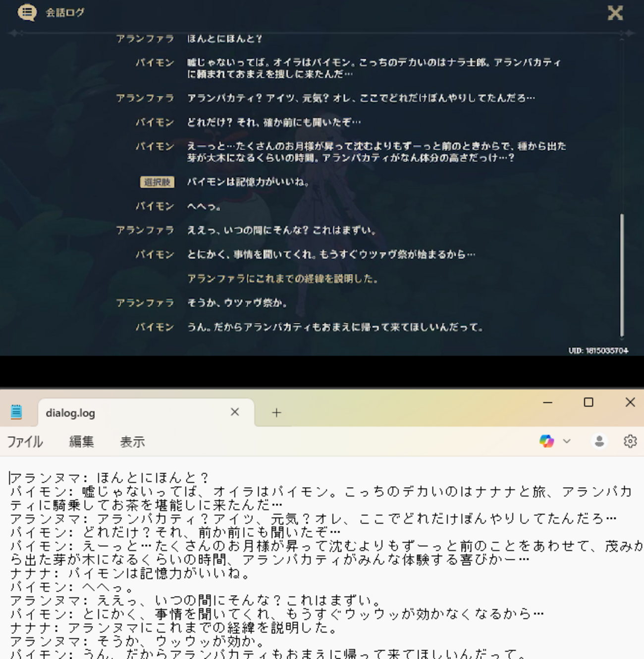Image resolution: width=644 pixels, height=659 pixels.
Task: Click narration アランファラにこれまでの経緯を説明した。
Action: (283, 279)
